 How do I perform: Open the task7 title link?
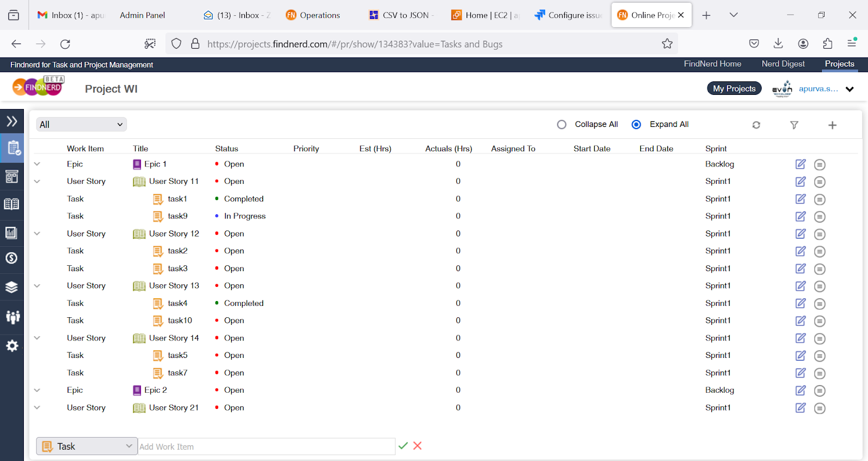tap(177, 373)
